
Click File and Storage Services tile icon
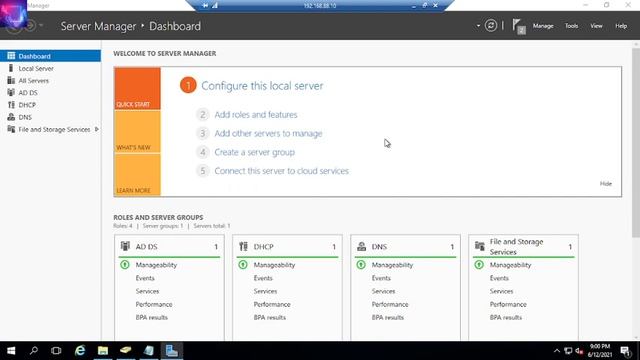[480, 246]
